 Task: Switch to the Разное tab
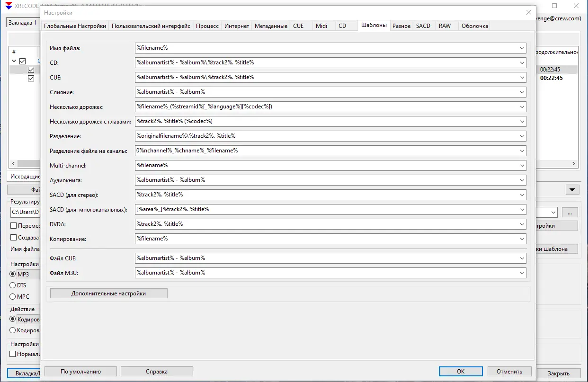[401, 26]
